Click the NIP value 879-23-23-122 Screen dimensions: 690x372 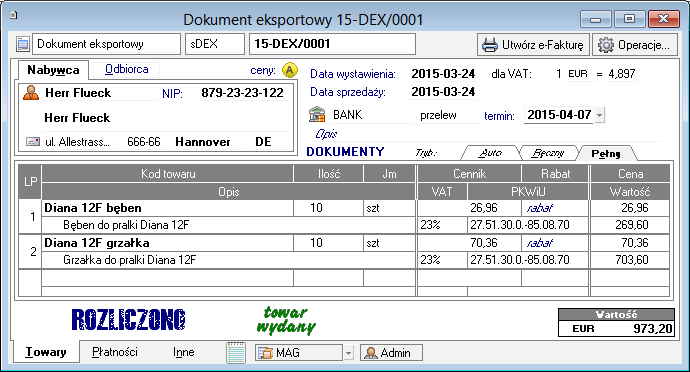click(242, 93)
